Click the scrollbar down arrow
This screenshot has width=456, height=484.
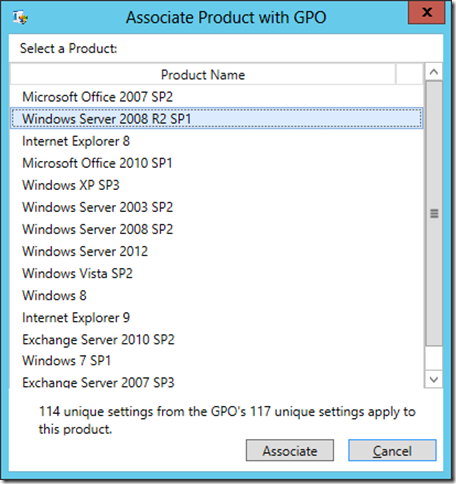coord(434,379)
